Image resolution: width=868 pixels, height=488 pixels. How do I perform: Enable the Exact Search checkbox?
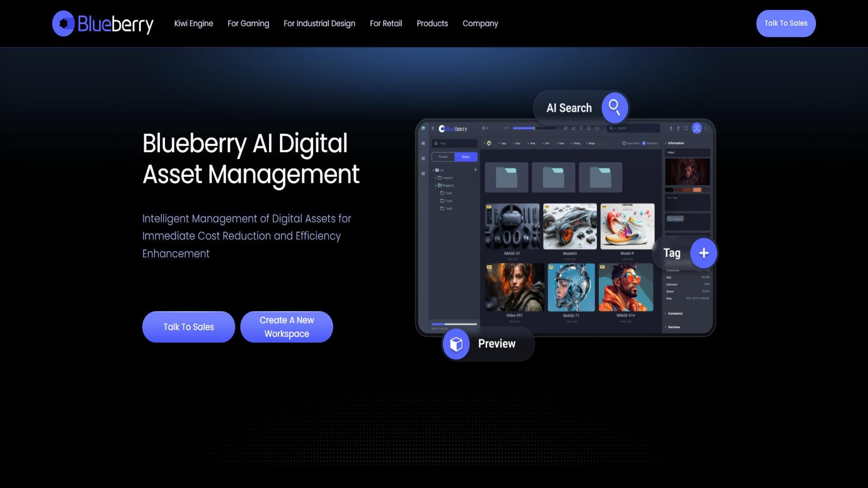624,143
